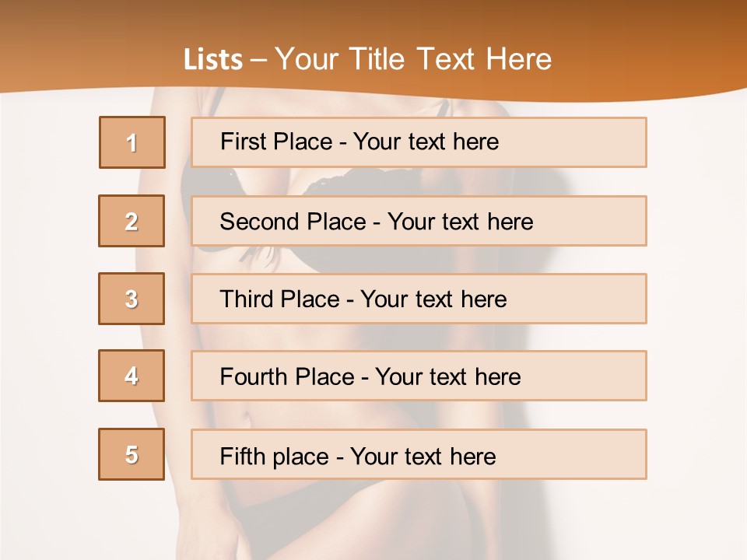Select the number 1 box
The width and height of the screenshot is (747, 560).
click(132, 142)
